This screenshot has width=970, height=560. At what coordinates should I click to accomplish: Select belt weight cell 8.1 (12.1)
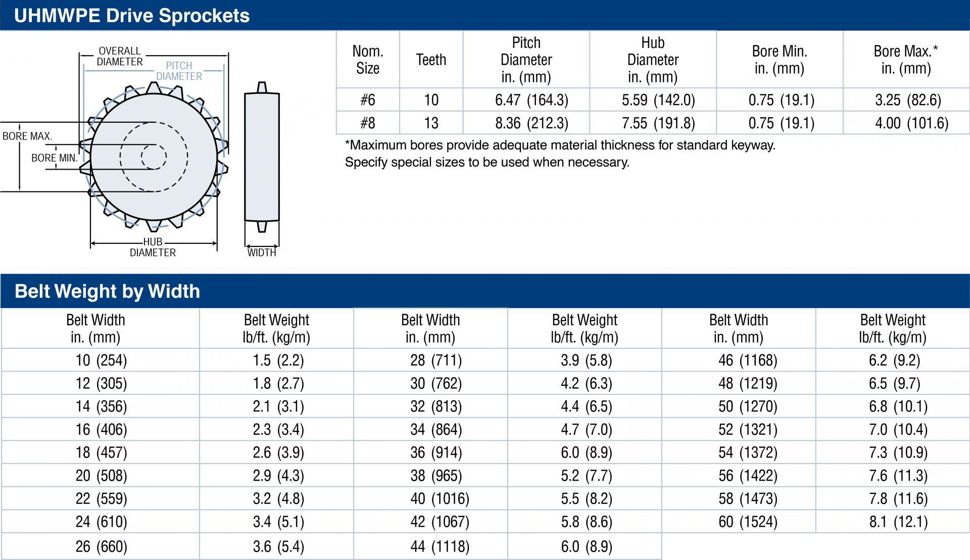(x=898, y=522)
